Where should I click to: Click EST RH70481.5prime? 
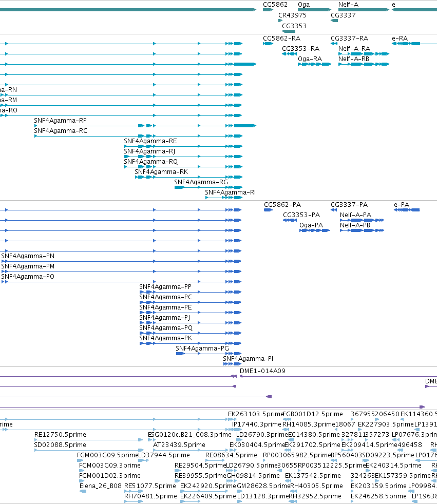click(150, 497)
